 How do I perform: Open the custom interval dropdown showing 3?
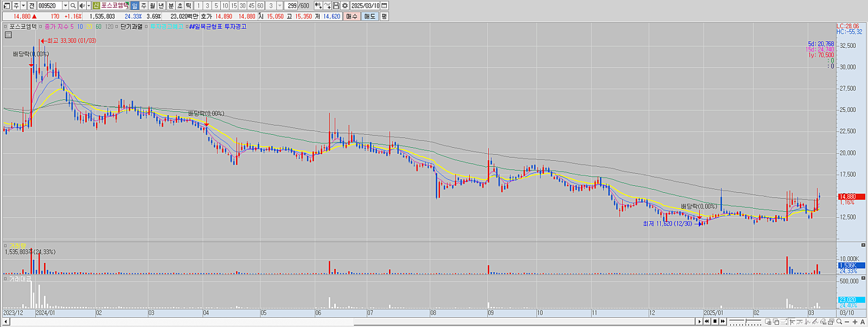[280, 5]
